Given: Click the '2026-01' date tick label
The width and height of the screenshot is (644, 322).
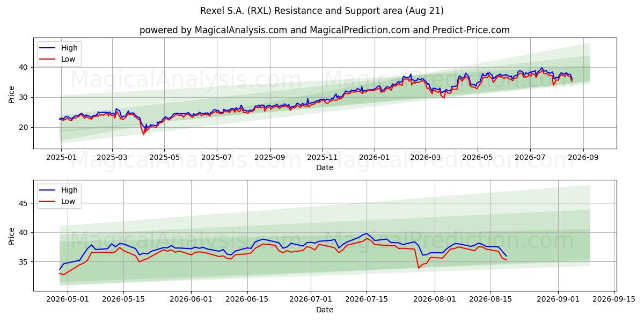Looking at the screenshot, I should click(374, 158).
